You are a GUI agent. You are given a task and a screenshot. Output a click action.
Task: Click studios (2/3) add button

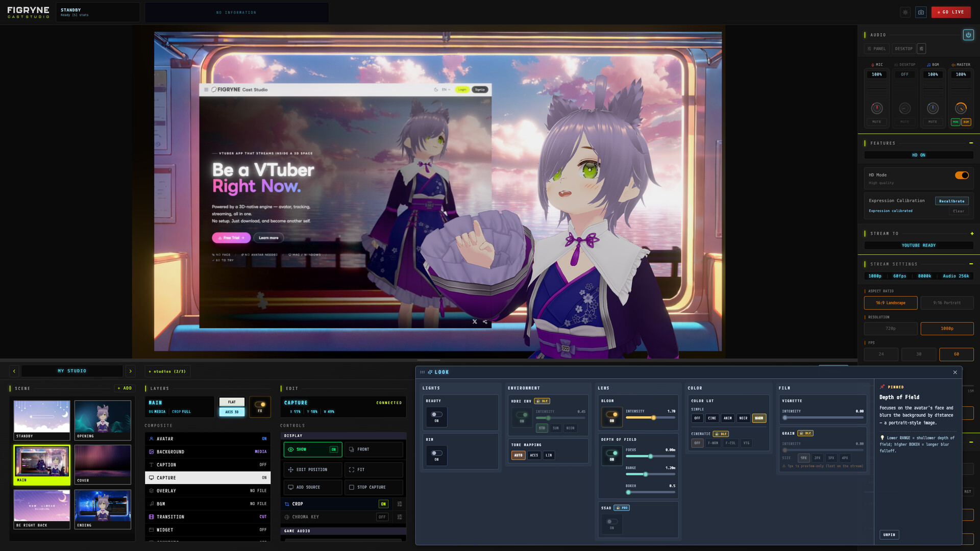click(167, 371)
